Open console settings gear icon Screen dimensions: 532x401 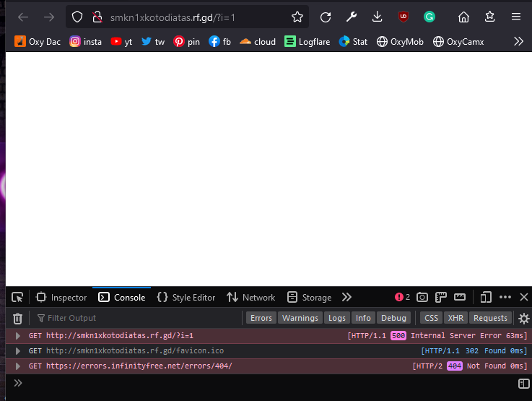tap(524, 318)
